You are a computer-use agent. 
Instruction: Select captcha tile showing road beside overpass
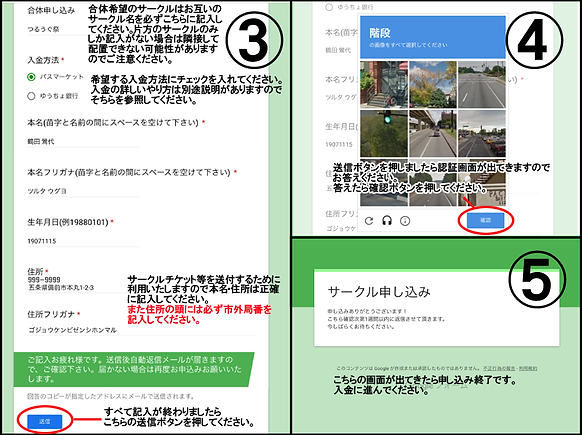(x=433, y=134)
